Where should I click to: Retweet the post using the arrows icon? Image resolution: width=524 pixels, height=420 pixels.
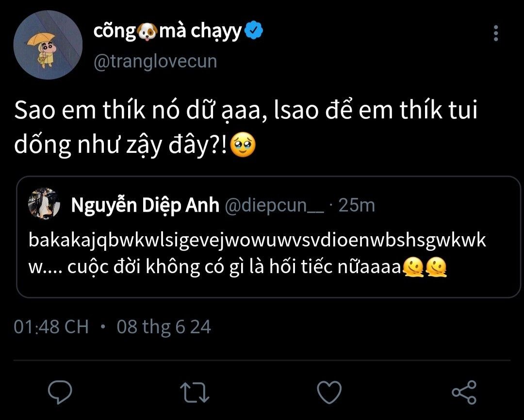(194, 391)
